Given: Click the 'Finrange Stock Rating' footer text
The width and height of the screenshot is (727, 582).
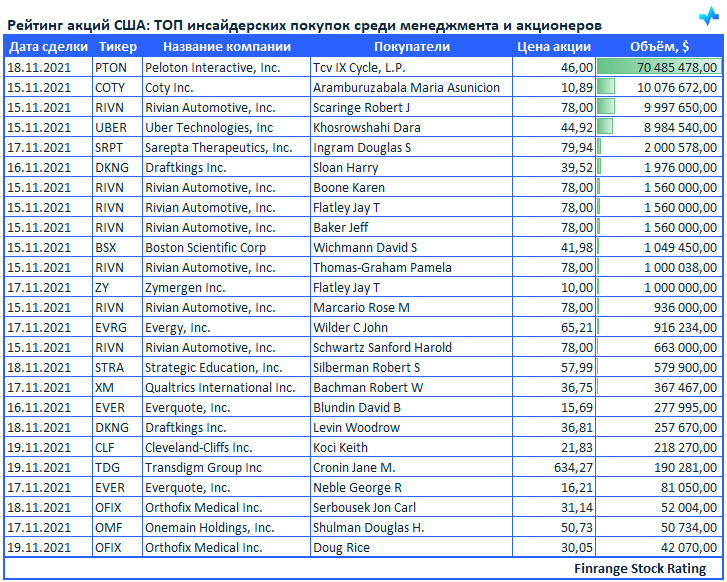Looking at the screenshot, I should (640, 568).
